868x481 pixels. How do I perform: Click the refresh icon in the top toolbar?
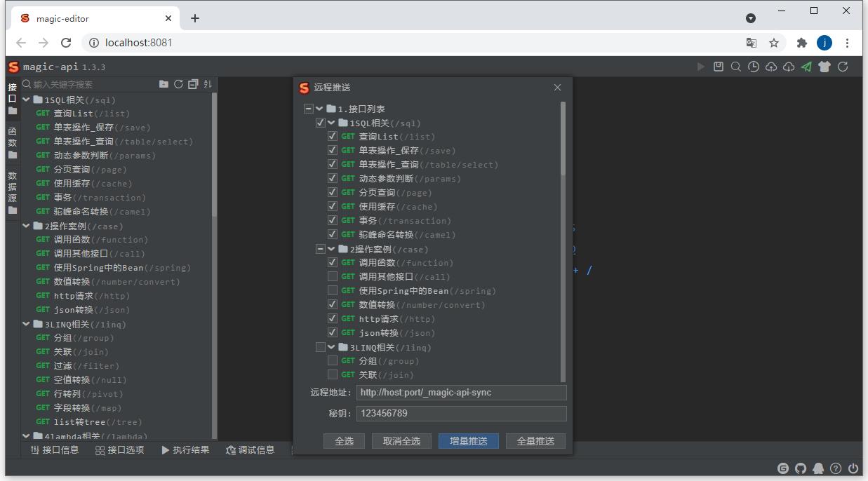[842, 66]
